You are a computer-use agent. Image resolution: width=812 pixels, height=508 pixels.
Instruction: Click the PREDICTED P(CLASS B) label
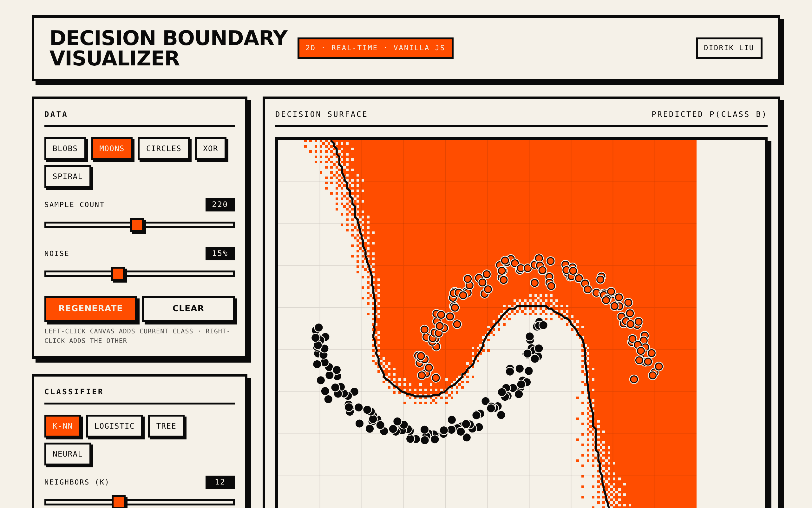[709, 114]
